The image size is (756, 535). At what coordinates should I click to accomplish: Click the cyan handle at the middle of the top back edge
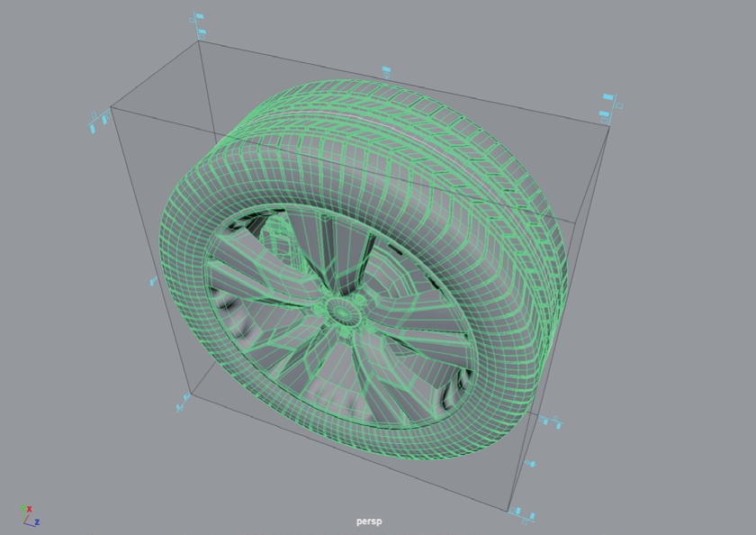click(x=387, y=69)
